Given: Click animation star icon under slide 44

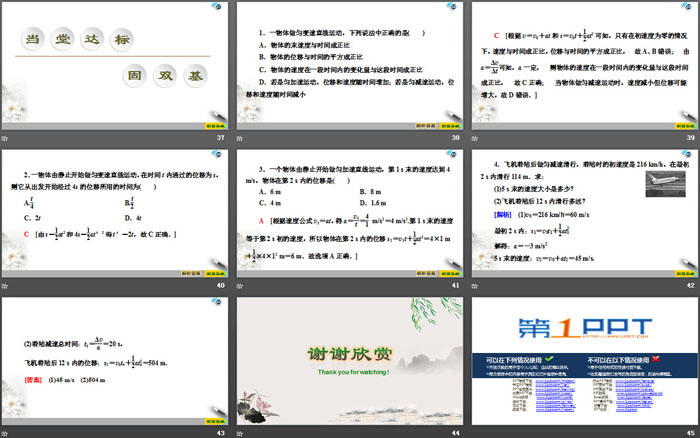Looking at the screenshot, I should pos(240,434).
